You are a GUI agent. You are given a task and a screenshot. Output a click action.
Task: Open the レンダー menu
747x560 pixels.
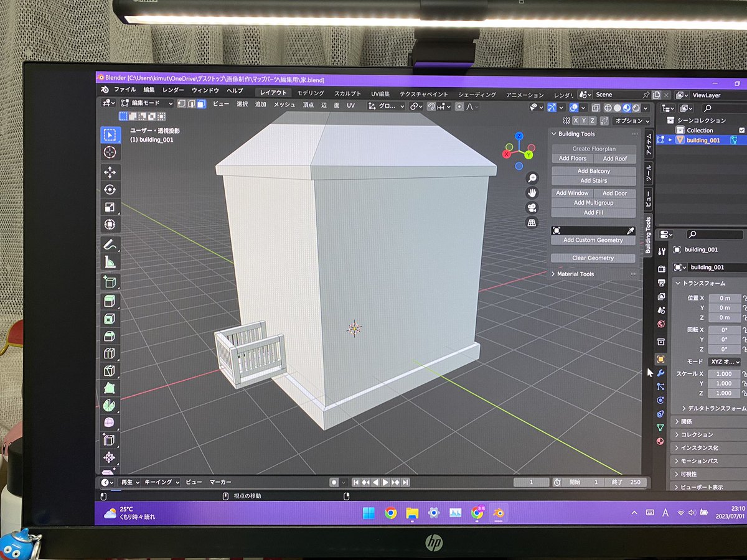[x=173, y=91]
